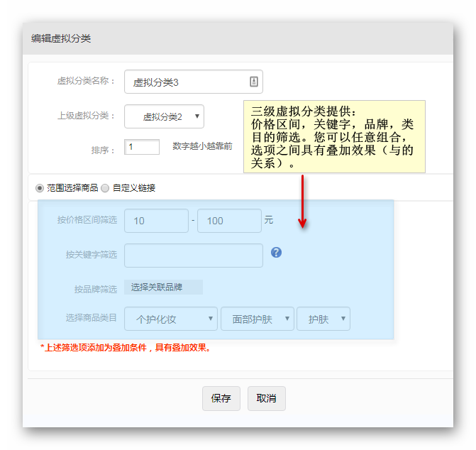
Task: Click the 取消 button
Action: pos(266,398)
